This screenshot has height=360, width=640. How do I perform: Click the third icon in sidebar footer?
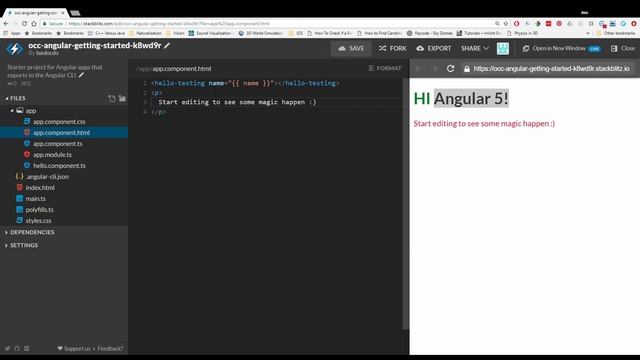[27, 349]
